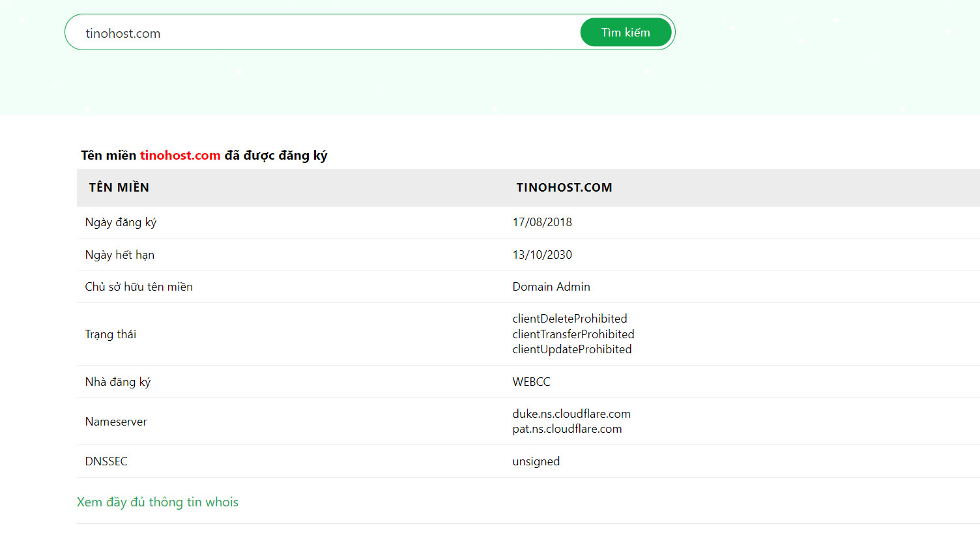This screenshot has width=980, height=552.
Task: Click the Chủ sở hữu tên miền label
Action: tap(139, 287)
